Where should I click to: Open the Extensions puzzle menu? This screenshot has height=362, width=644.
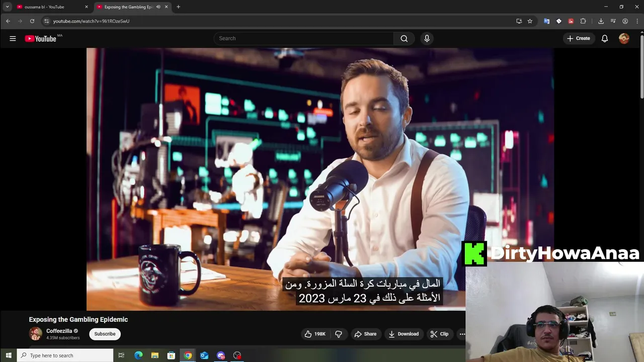[x=583, y=21]
